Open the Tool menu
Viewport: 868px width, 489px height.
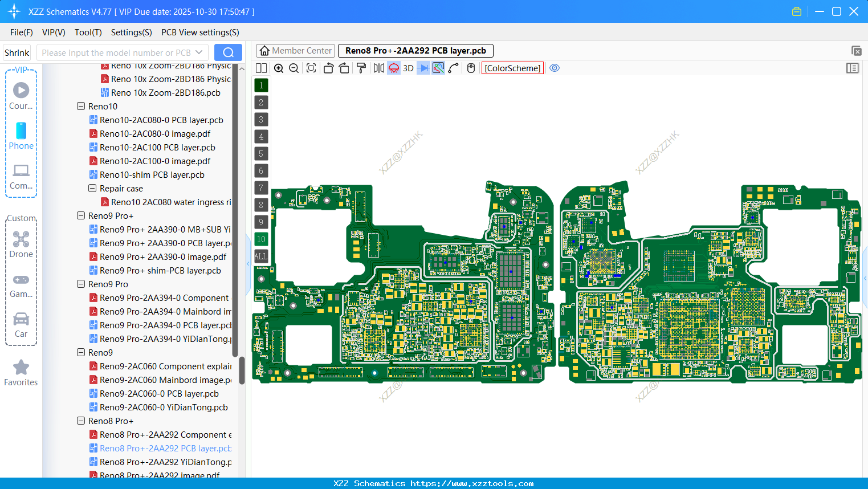88,32
